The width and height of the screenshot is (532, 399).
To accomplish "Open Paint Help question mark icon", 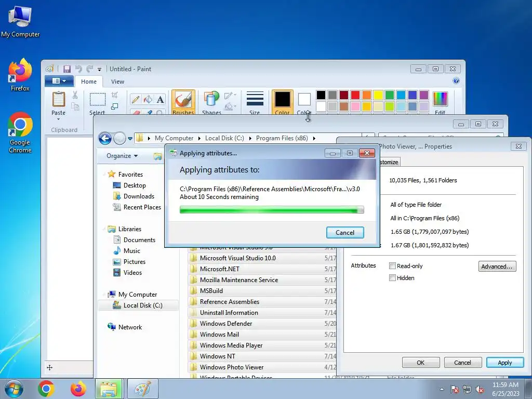I will pyautogui.click(x=456, y=81).
